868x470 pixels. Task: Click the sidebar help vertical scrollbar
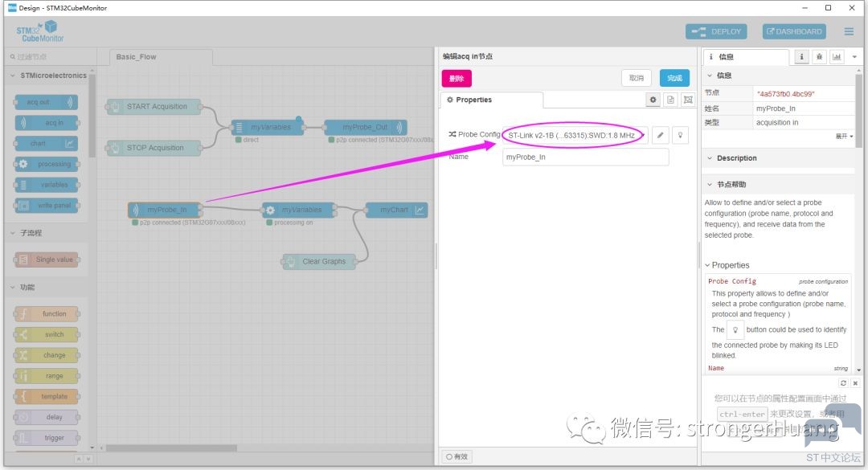pyautogui.click(x=858, y=111)
